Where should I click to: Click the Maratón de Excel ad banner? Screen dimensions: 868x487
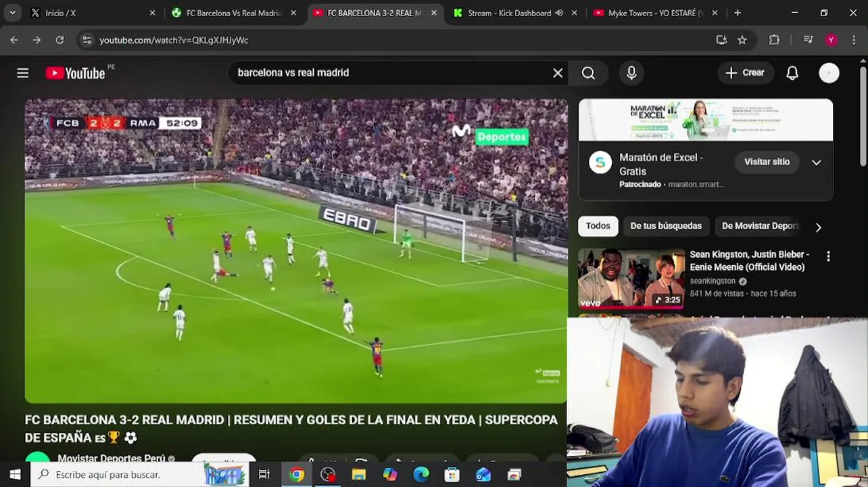click(x=706, y=120)
